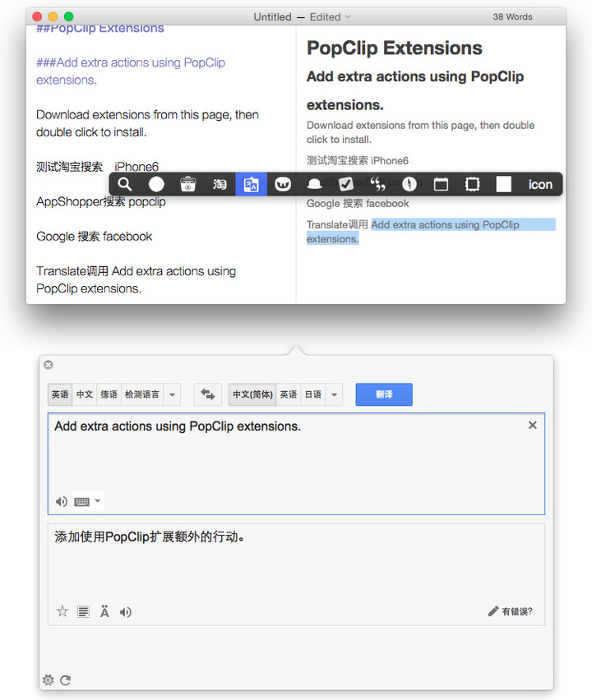Expand the source language dropdown arrow
The width and height of the screenshot is (592, 700).
click(172, 395)
